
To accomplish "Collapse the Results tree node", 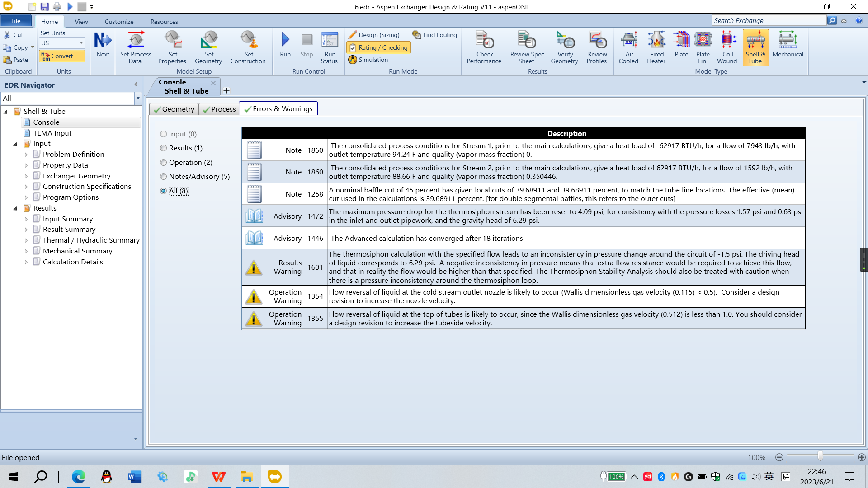I will 15,208.
